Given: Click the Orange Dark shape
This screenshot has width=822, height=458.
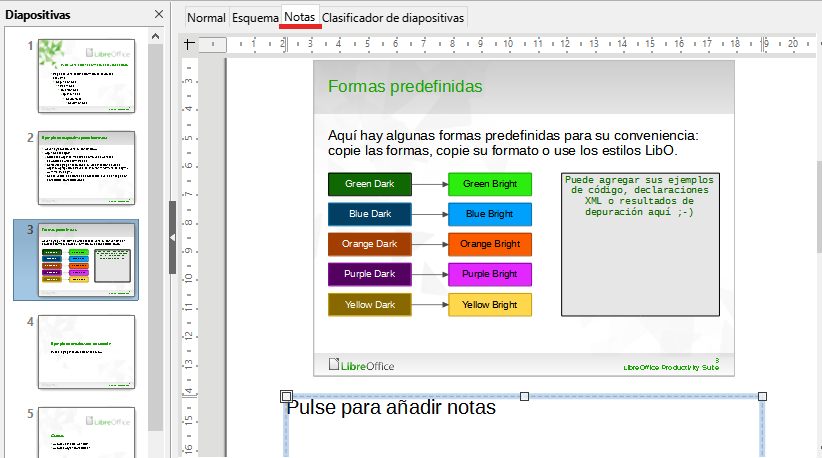Looking at the screenshot, I should point(370,244).
